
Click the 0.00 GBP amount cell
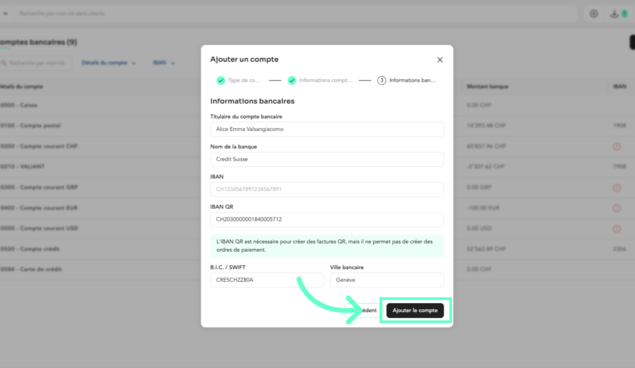479,187
